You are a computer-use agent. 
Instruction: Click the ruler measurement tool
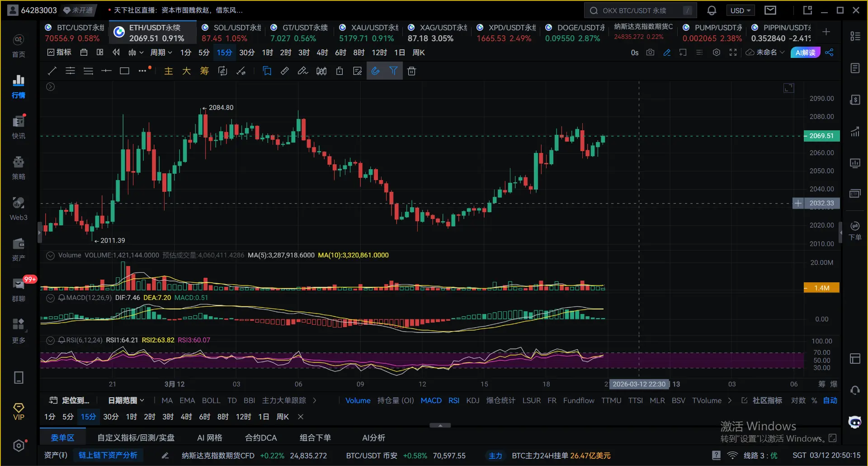[285, 71]
